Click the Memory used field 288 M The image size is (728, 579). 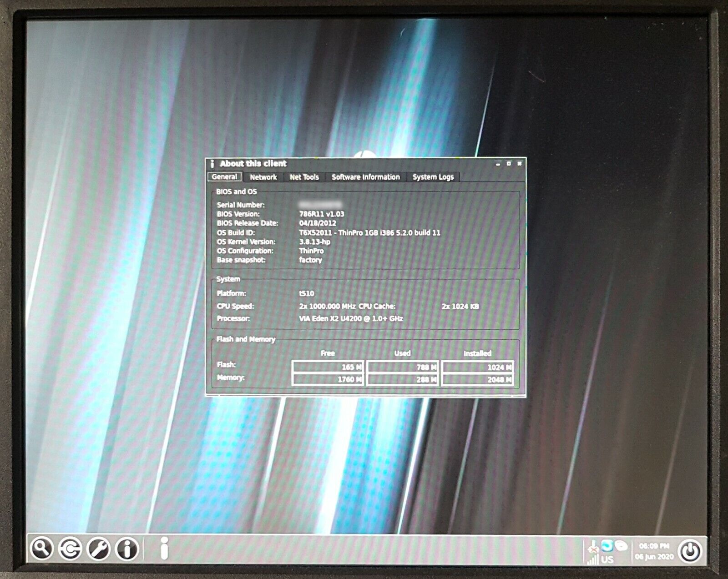(x=402, y=379)
